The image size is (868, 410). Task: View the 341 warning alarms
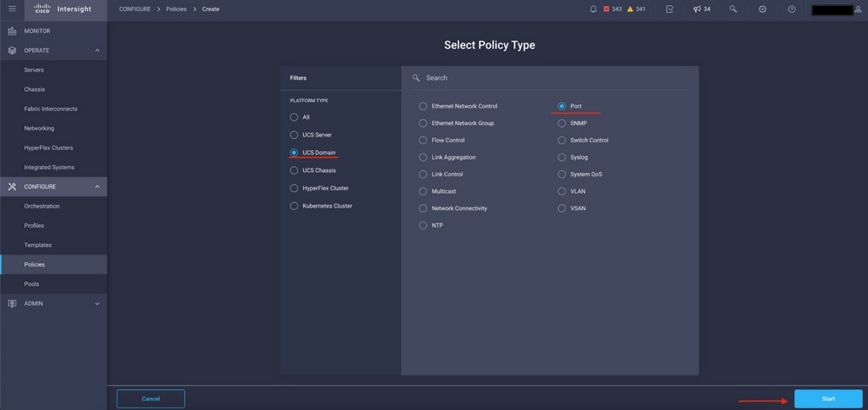pos(636,9)
